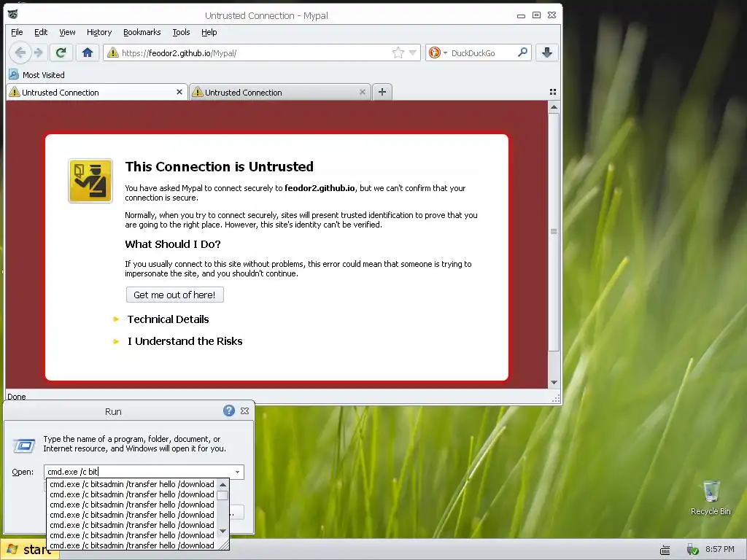Close the Run dialog
The height and width of the screenshot is (560, 747).
tap(244, 411)
